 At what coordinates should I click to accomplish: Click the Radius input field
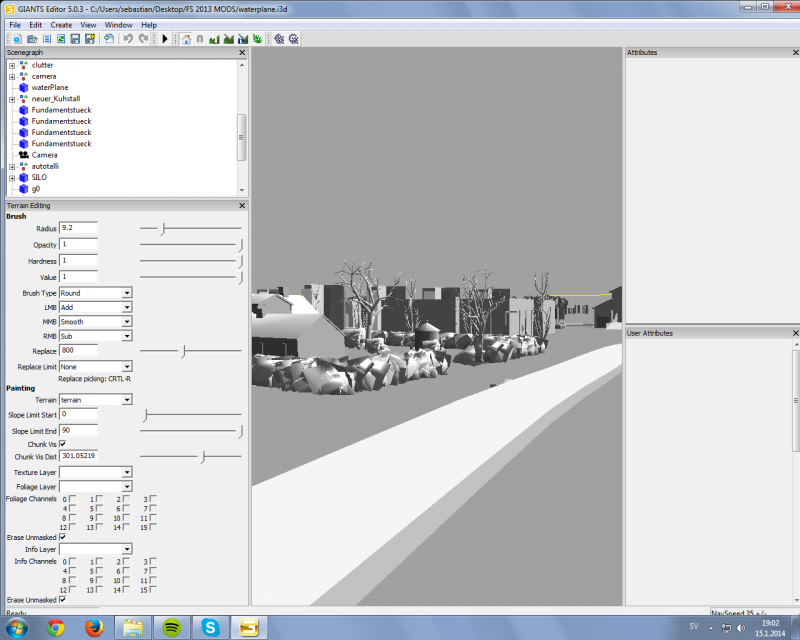(x=79, y=228)
